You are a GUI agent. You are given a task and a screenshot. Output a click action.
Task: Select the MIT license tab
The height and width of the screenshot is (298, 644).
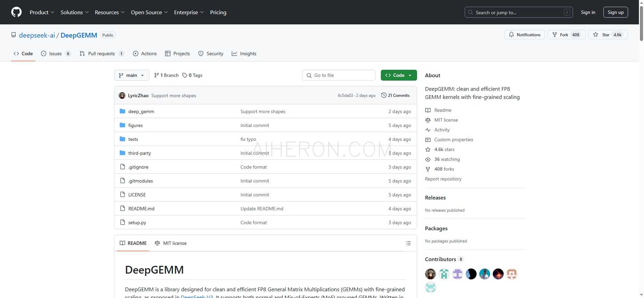(x=171, y=243)
